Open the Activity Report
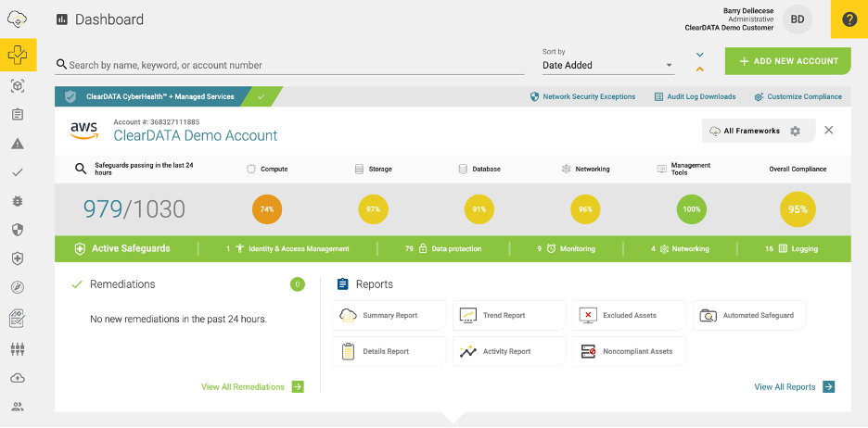Image resolution: width=868 pixels, height=428 pixels. 509,351
